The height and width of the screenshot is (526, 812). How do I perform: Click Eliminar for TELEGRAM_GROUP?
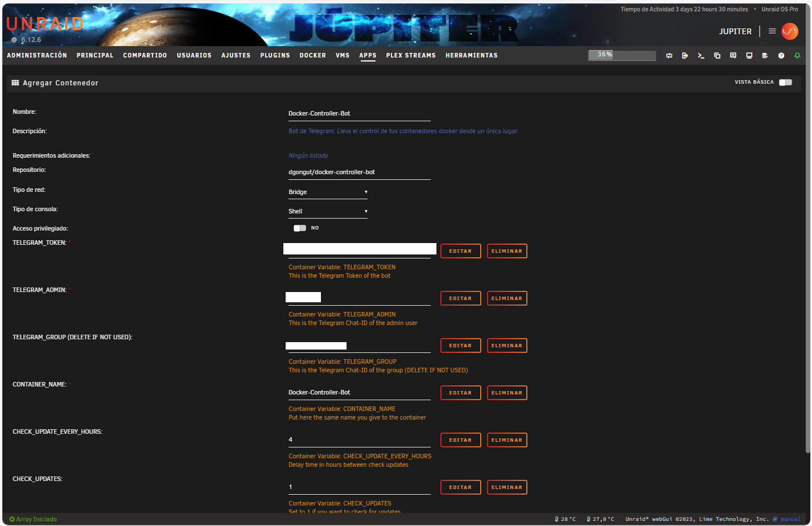(x=507, y=346)
